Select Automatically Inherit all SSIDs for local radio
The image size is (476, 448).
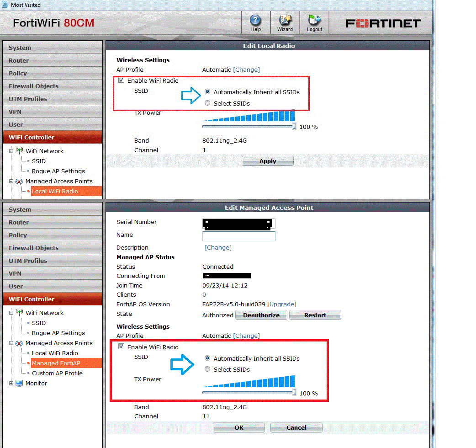[x=207, y=91]
